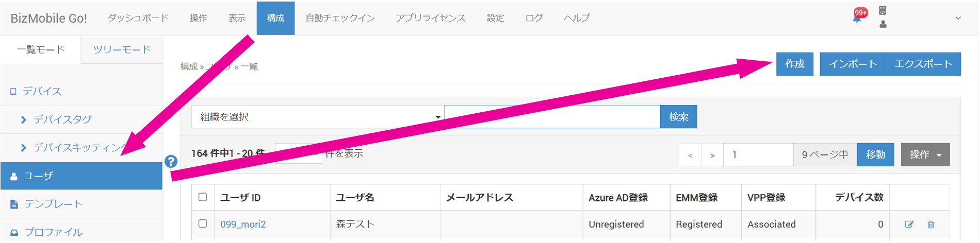Go to next page with > button

click(x=712, y=155)
